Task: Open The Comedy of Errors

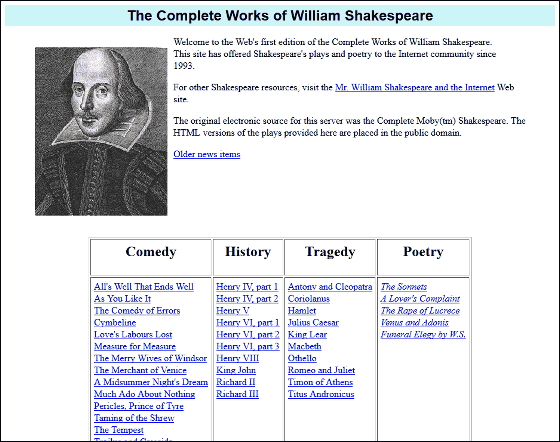Action: pyautogui.click(x=137, y=311)
